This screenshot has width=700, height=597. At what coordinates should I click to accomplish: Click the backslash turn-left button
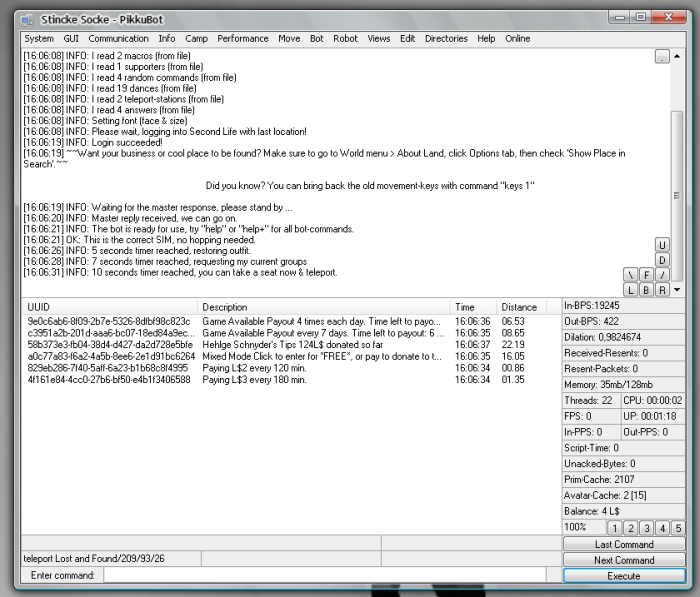[x=631, y=275]
